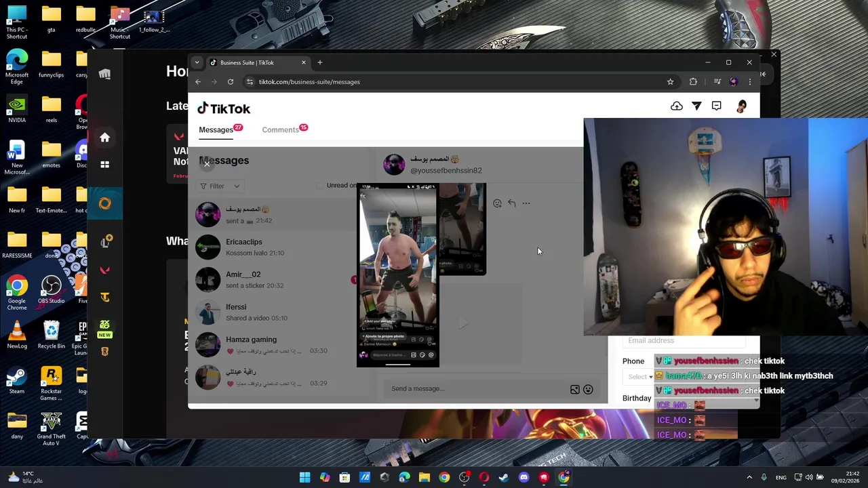
Task: Reply to the message with arrow icon
Action: tap(512, 203)
